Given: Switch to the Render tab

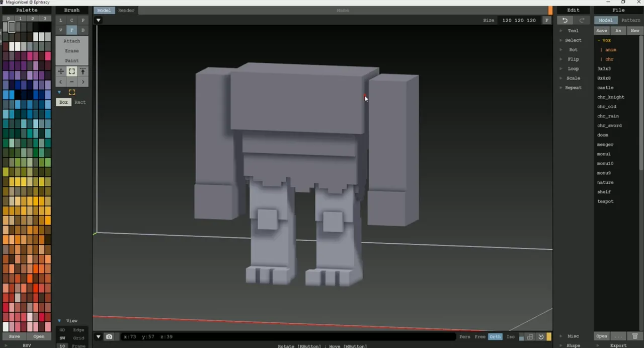Looking at the screenshot, I should 126,11.
